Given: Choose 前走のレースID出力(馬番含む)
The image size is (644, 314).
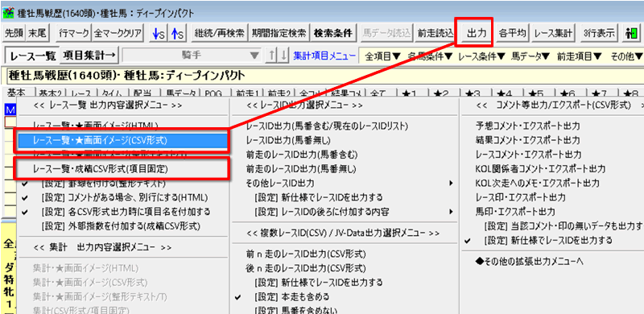Looking at the screenshot, I should 302,155.
